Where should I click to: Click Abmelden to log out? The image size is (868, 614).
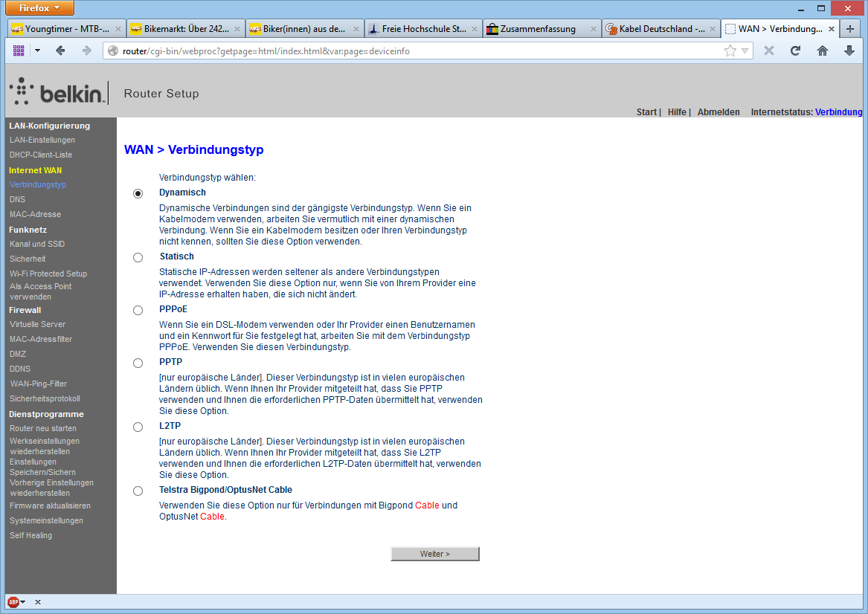718,112
